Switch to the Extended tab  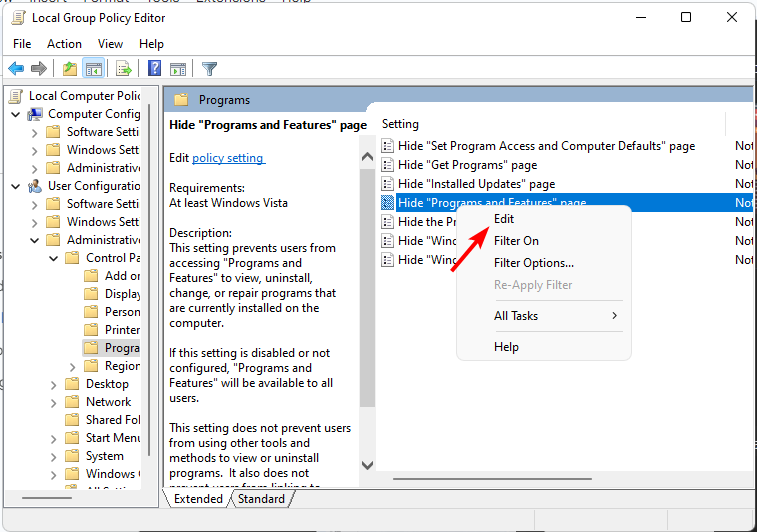tap(198, 499)
